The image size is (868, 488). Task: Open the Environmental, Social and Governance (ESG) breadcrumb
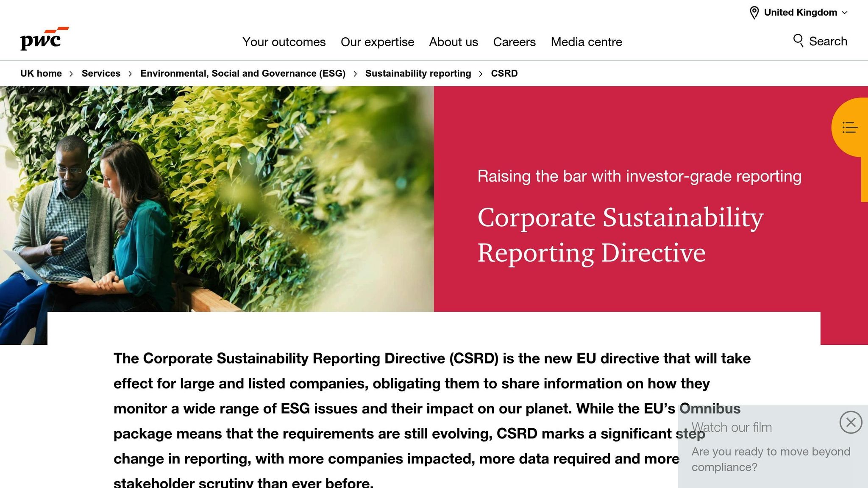point(243,73)
